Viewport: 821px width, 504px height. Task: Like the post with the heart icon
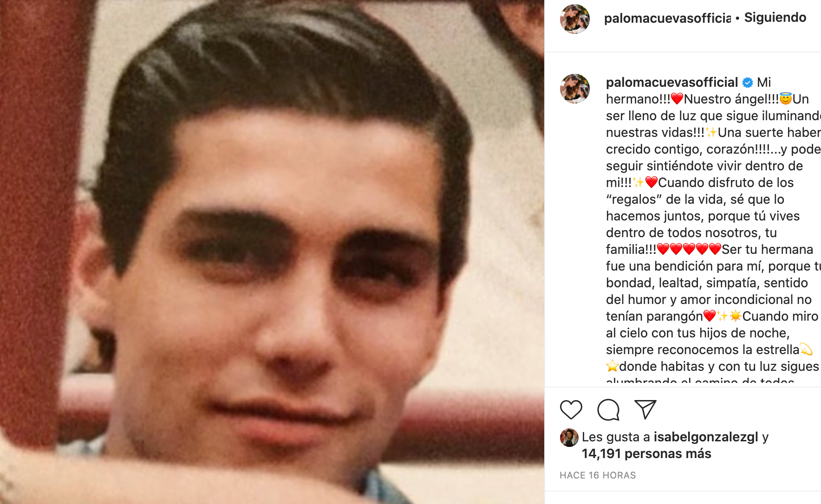tap(571, 410)
